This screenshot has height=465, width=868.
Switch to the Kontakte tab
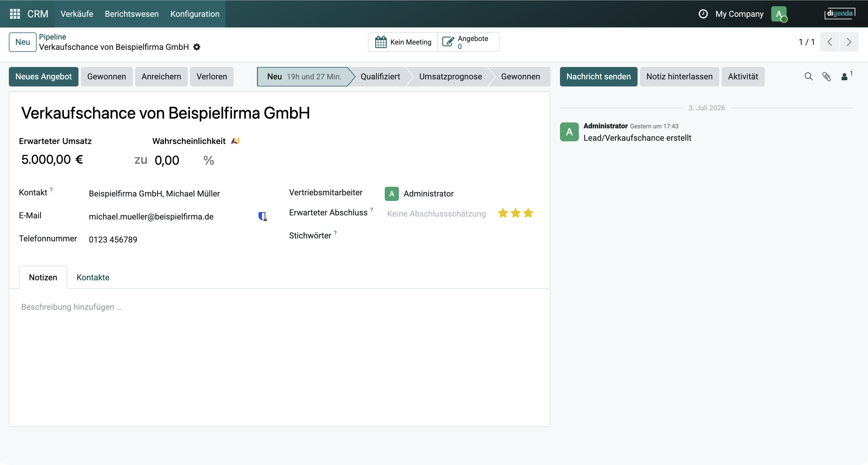[93, 277]
